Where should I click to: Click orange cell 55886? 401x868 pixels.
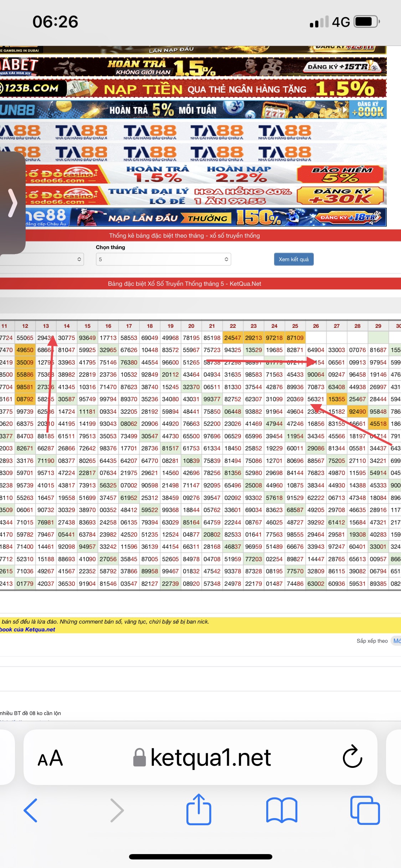25,374
